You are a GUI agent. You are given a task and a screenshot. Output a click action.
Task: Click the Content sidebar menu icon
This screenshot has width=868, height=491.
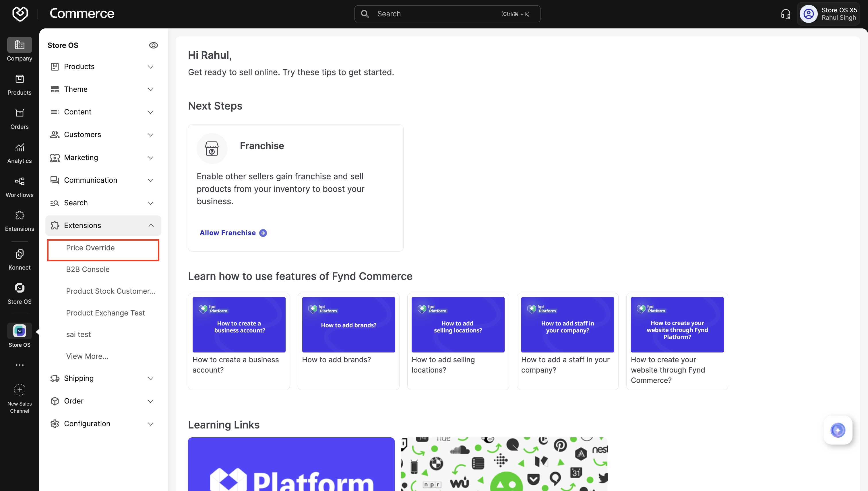pos(55,112)
